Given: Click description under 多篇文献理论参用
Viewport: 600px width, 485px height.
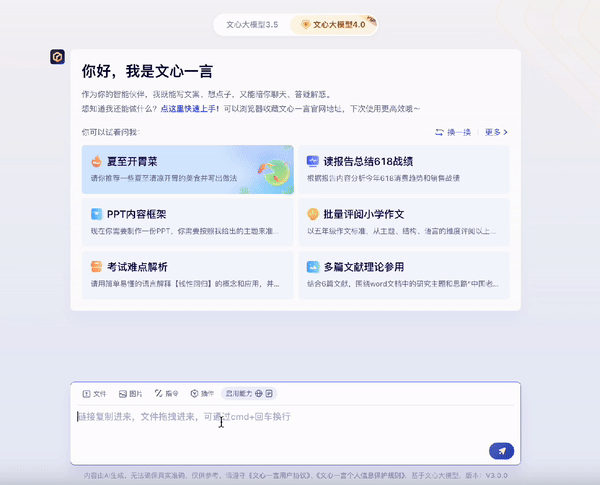Looking at the screenshot, I should 403,284.
